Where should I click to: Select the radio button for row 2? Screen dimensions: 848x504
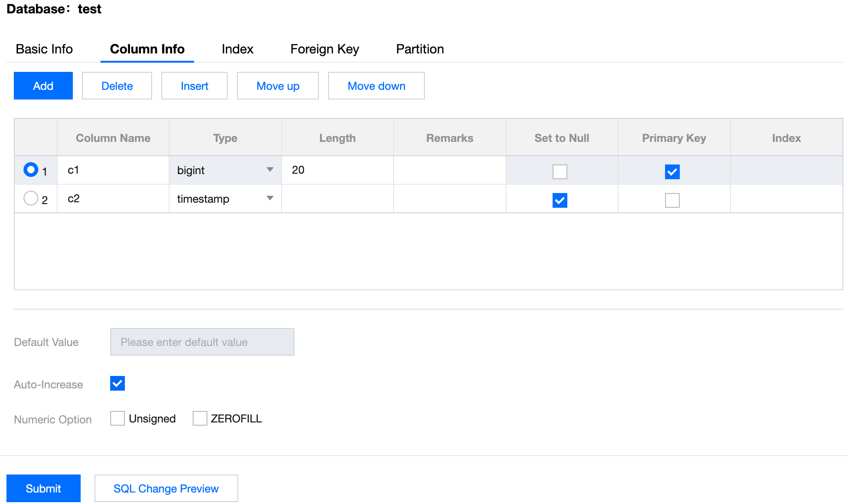tap(31, 199)
